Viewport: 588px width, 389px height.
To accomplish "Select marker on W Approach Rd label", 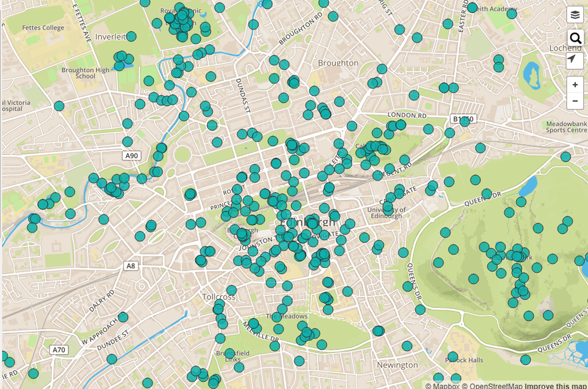I will (123, 317).
